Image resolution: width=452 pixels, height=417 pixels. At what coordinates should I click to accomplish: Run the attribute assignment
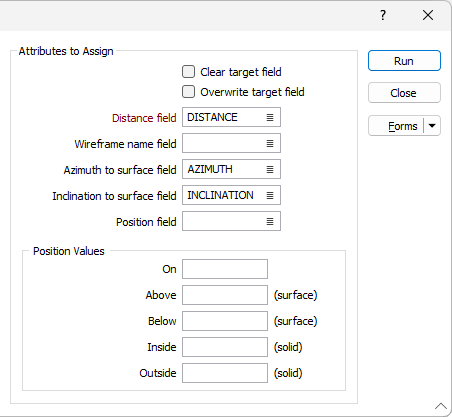[x=404, y=61]
